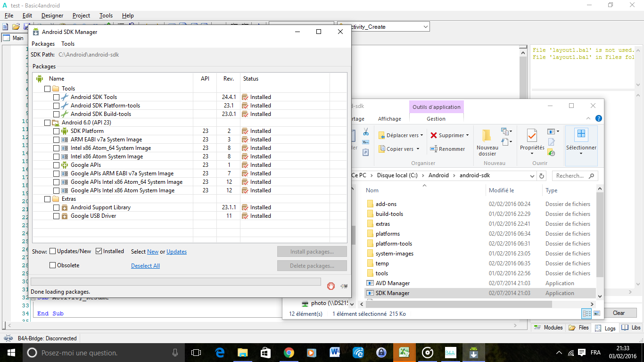Click the SDK Manager loading progress bar
Screen dimensions: 644x362
tap(176, 281)
